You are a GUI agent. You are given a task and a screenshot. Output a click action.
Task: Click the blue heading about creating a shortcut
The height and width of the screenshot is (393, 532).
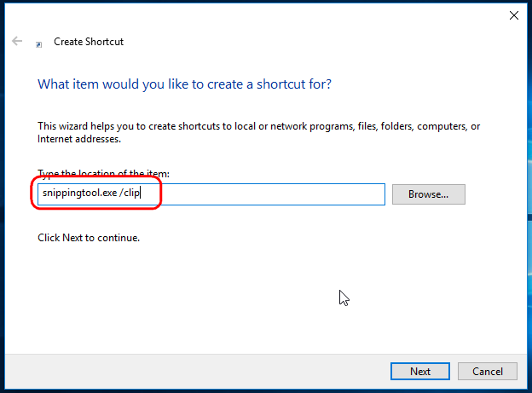184,84
